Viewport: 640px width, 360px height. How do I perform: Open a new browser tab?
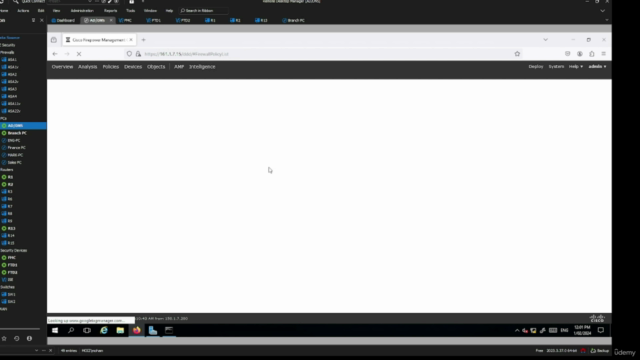(143, 40)
